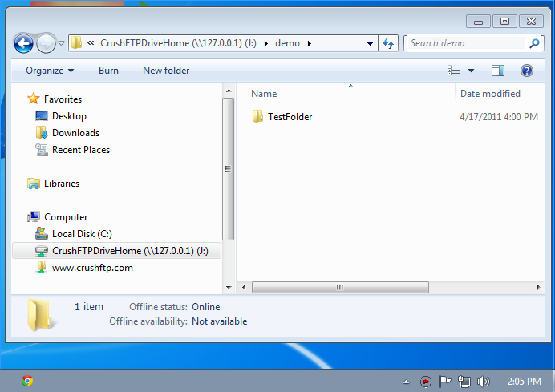Click the red tray application icon
The height and width of the screenshot is (392, 555).
[x=426, y=382]
